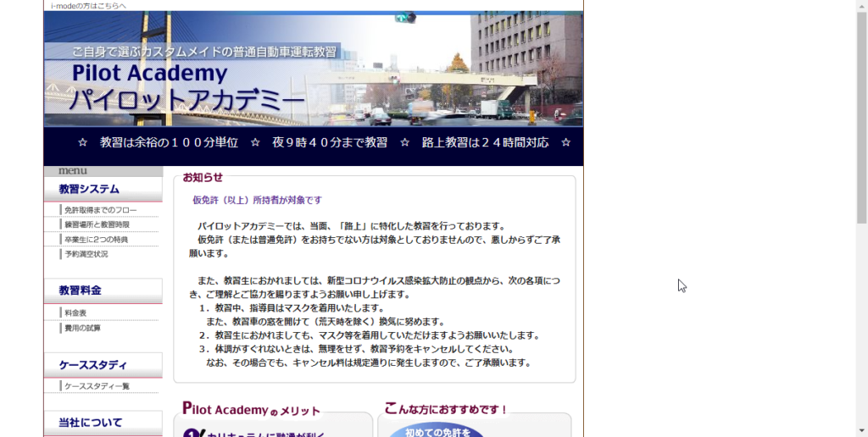
Task: Click the i-mode users link at top
Action: tap(88, 5)
